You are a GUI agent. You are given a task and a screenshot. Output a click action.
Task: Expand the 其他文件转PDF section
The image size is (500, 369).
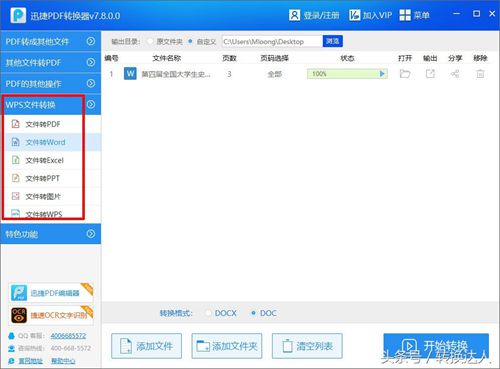[50, 62]
